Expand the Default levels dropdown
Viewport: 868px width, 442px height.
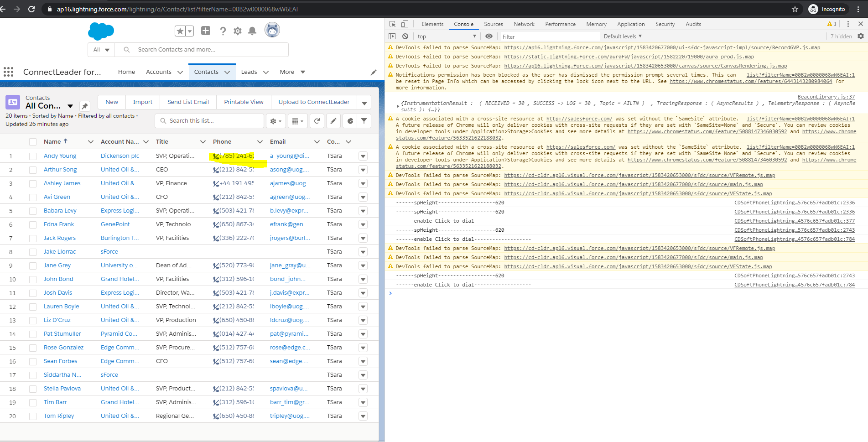pos(623,36)
